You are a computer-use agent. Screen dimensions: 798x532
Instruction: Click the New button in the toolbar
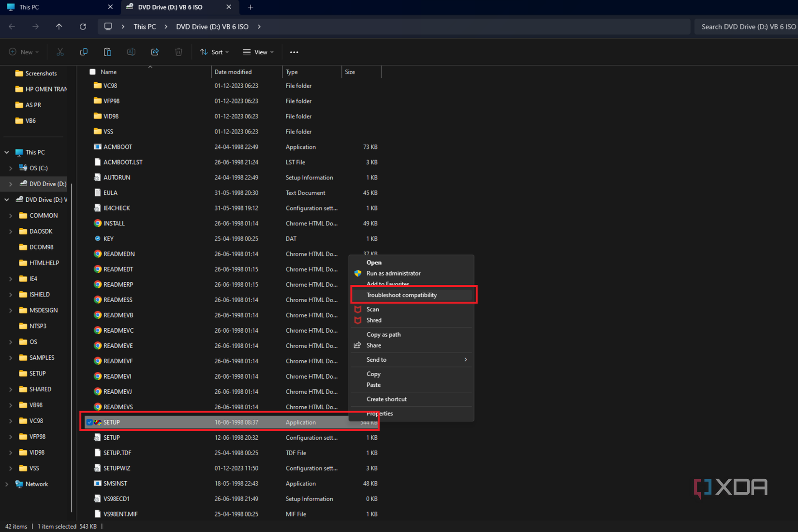(x=23, y=52)
